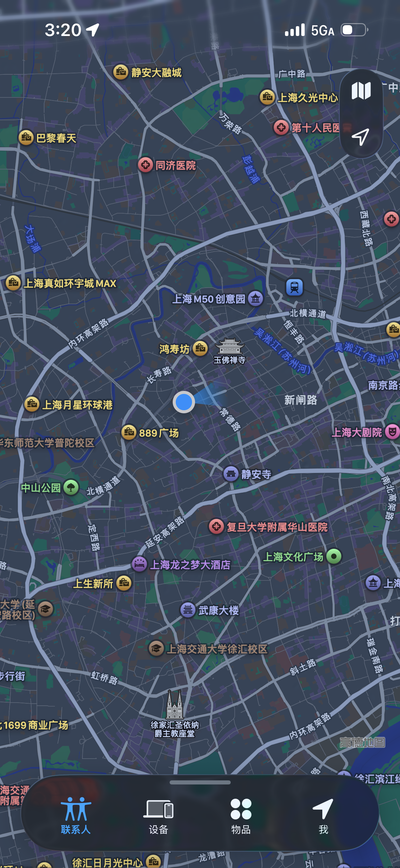Tap the blue current location dot
Image resolution: width=400 pixels, height=868 pixels.
pyautogui.click(x=184, y=402)
